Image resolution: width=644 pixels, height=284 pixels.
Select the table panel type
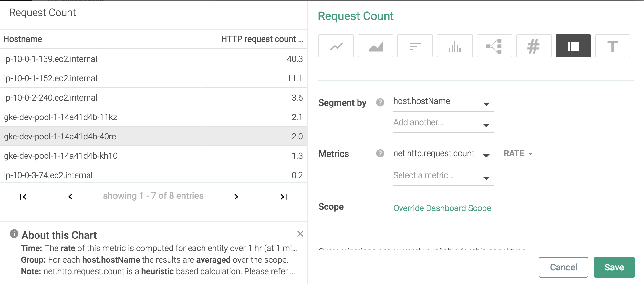point(573,46)
